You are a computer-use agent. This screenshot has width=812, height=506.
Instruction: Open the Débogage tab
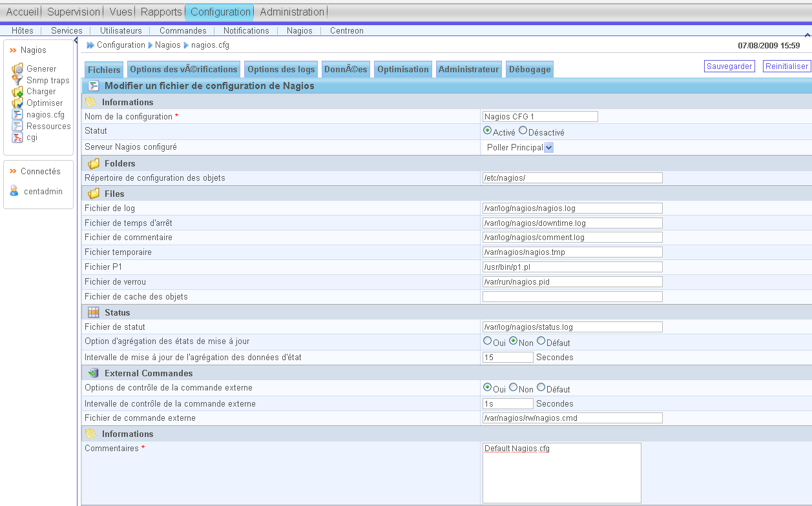coord(529,70)
